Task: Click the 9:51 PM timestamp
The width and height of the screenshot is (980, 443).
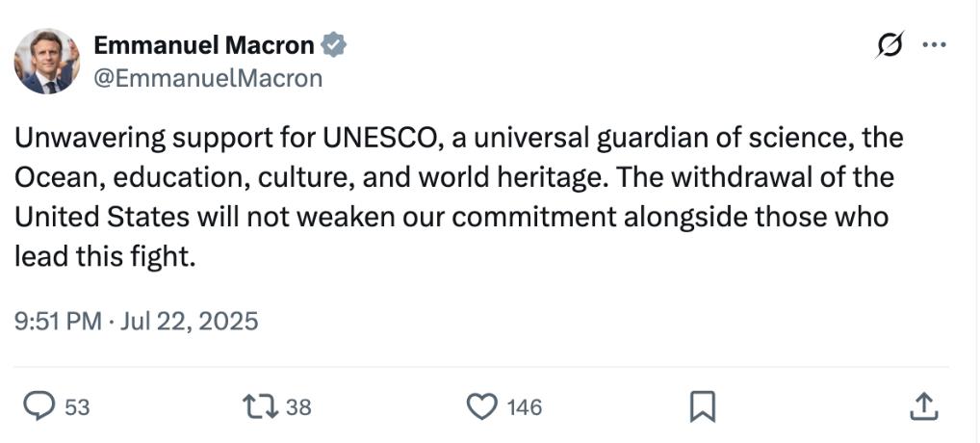Action: pyautogui.click(x=58, y=321)
